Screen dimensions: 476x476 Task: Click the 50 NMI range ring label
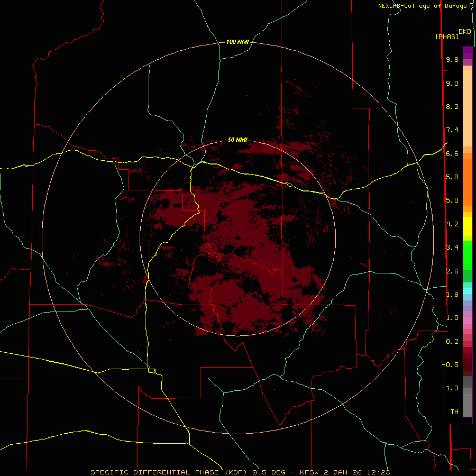pos(237,140)
